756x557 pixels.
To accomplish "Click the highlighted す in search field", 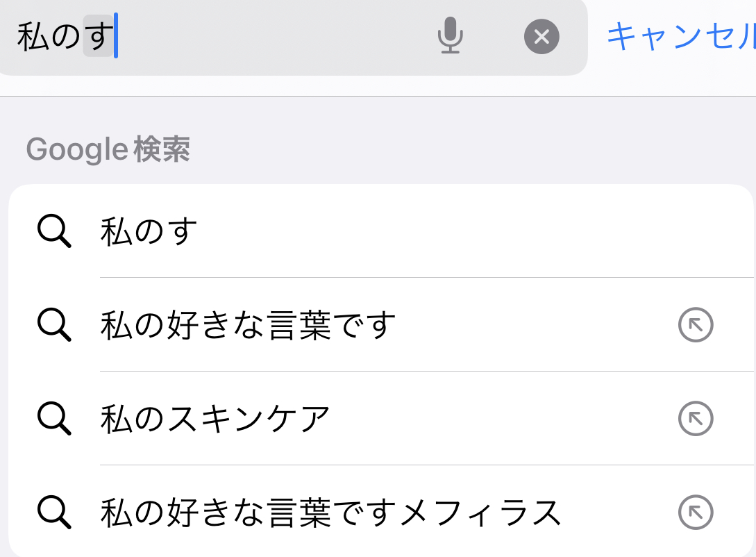I will [98, 36].
